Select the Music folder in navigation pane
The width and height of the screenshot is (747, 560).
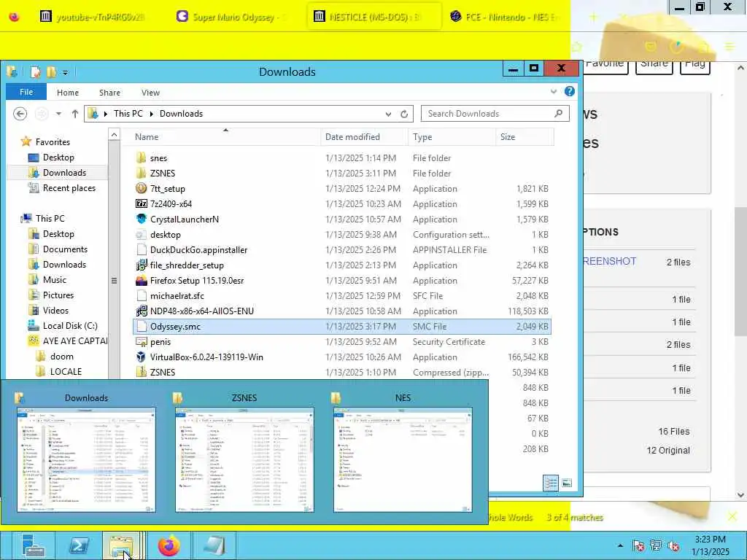coord(47,279)
